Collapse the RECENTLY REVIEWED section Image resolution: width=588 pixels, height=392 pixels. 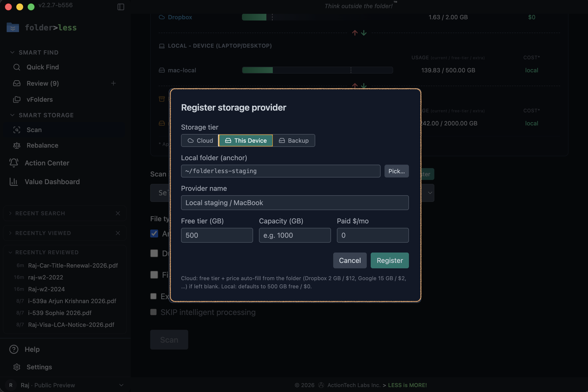10,253
